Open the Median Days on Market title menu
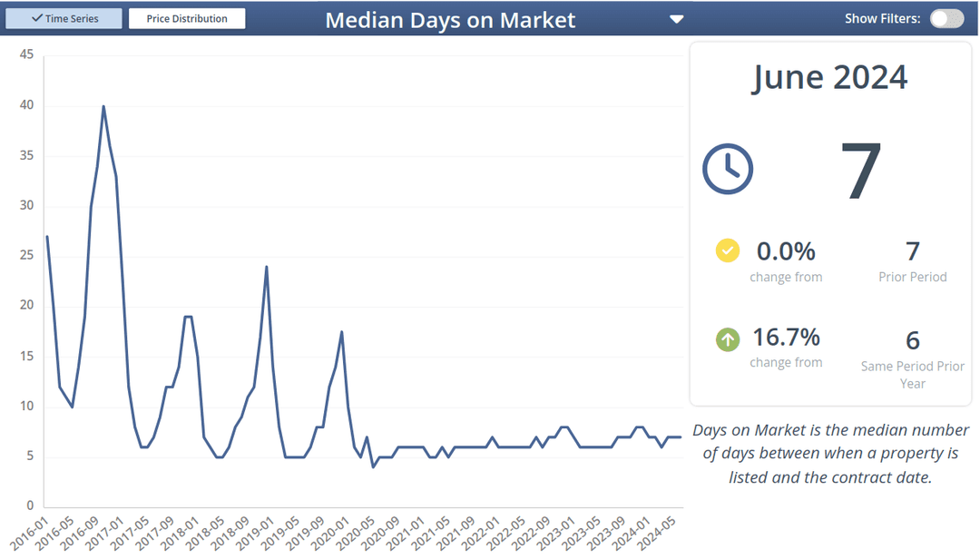The width and height of the screenshot is (980, 559). coord(451,19)
